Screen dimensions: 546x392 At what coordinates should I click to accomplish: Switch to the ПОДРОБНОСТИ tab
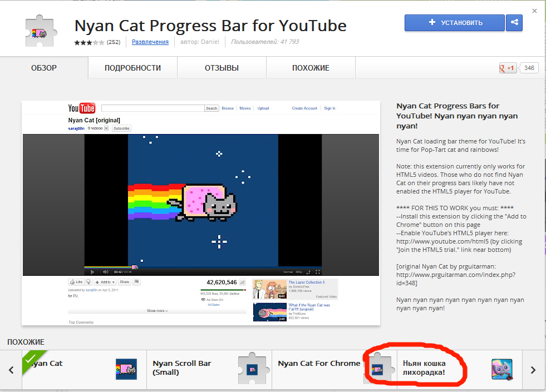tap(132, 68)
